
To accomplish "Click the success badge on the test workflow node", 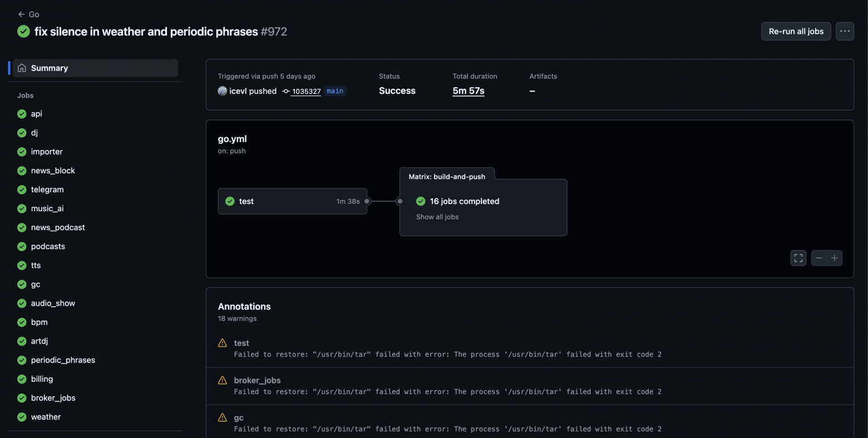I will point(230,201).
